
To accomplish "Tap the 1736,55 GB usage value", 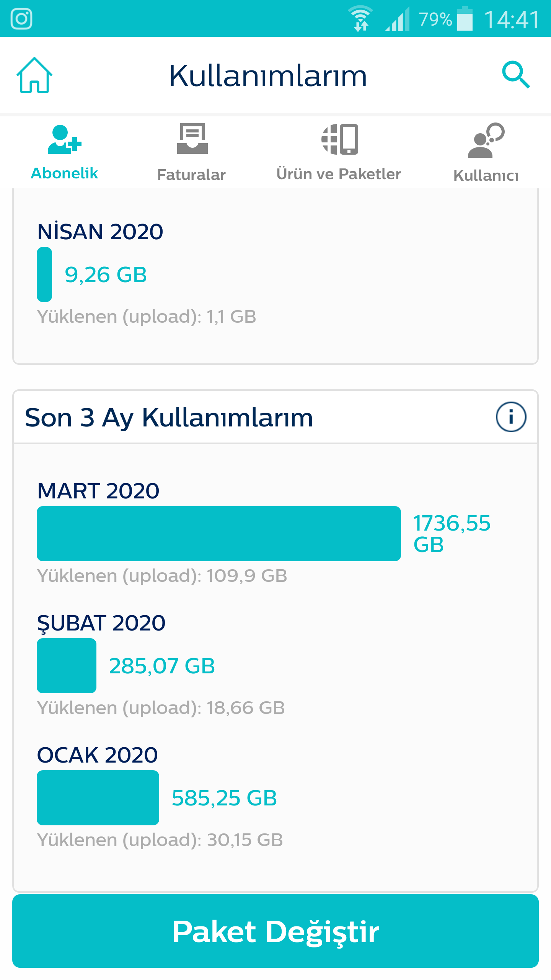I will 452,534.
